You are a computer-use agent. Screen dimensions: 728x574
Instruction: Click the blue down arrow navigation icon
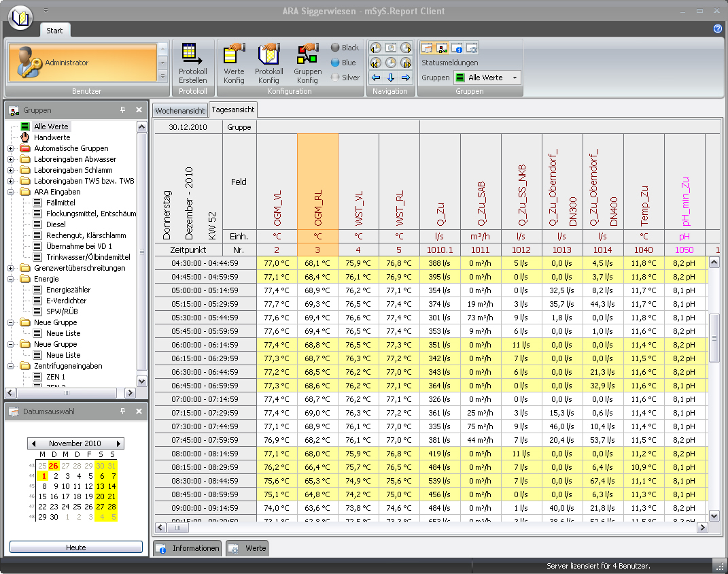point(391,78)
